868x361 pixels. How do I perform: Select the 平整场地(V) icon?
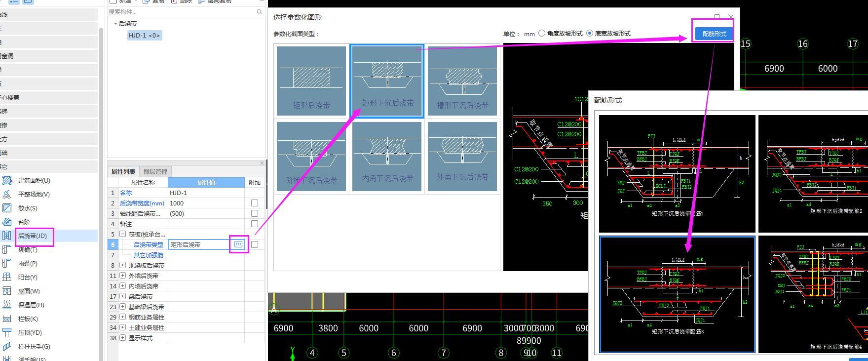(x=7, y=194)
